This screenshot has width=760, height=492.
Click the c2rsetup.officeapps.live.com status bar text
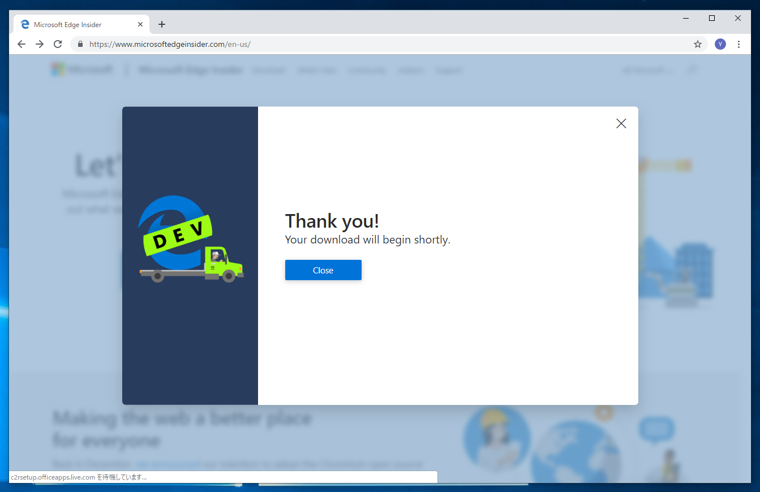pos(79,477)
